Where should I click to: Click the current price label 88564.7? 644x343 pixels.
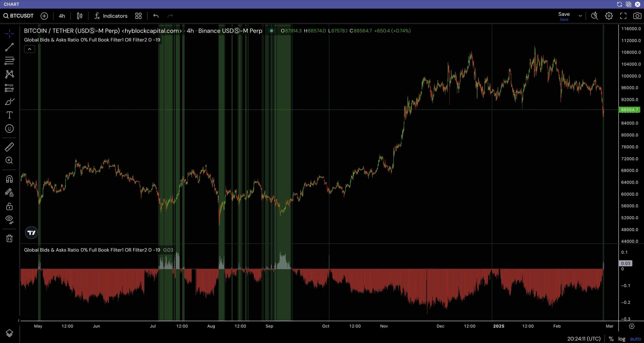coord(630,110)
